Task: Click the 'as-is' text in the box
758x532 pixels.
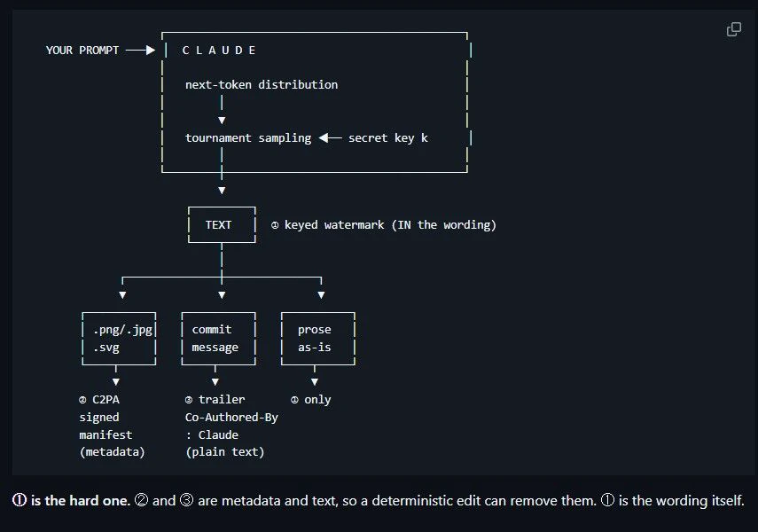Action: pyautogui.click(x=314, y=348)
